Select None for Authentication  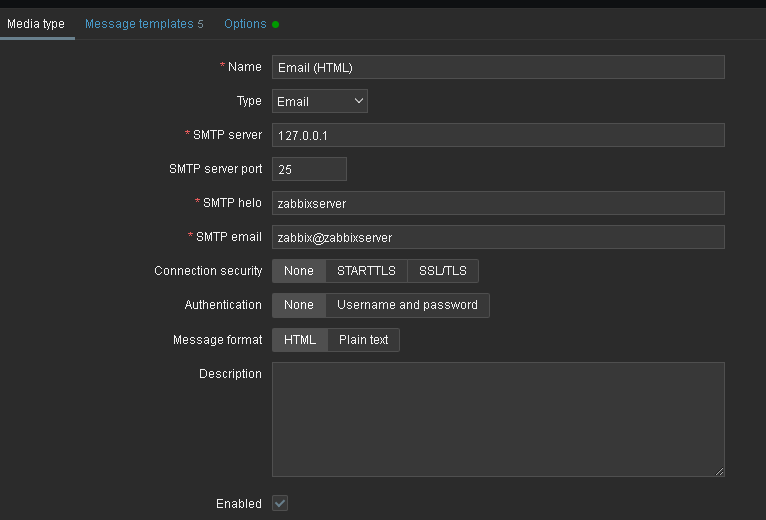(x=298, y=305)
